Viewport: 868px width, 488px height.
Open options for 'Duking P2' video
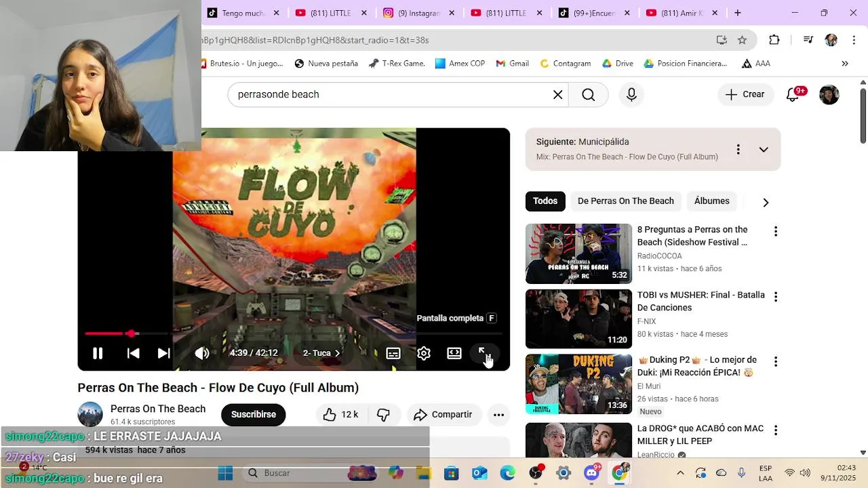click(x=776, y=362)
